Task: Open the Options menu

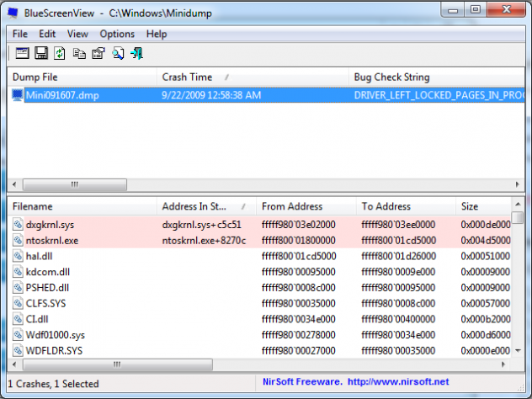Action: point(117,34)
